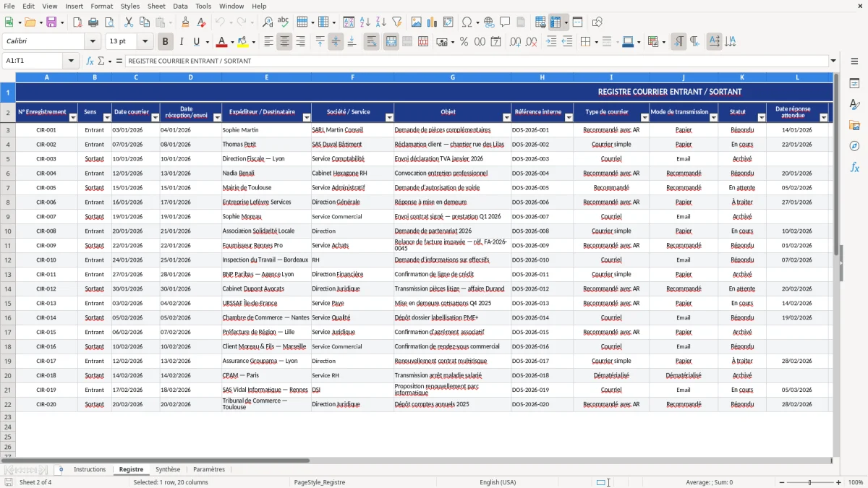Toggle the Wrap Text button

click(x=372, y=42)
